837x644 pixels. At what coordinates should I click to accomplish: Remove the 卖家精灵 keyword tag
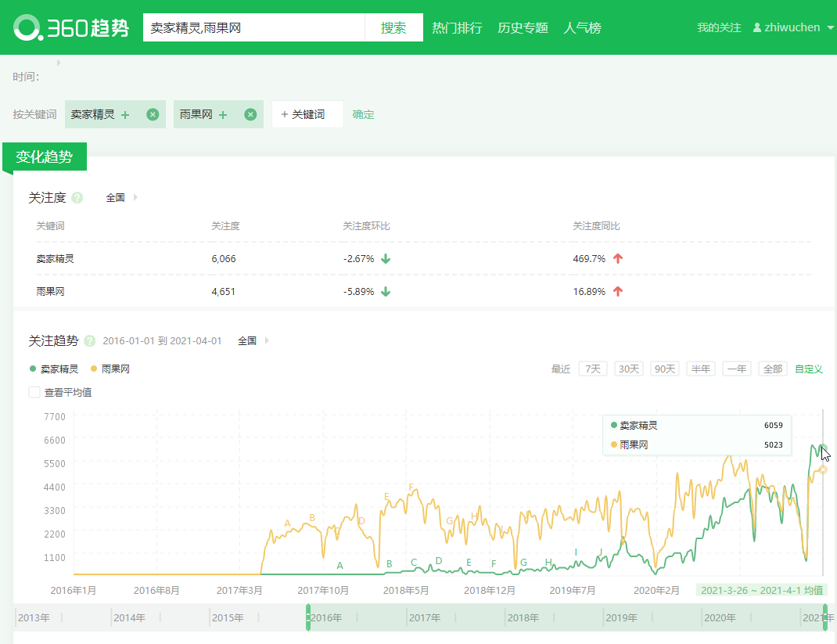tap(153, 114)
